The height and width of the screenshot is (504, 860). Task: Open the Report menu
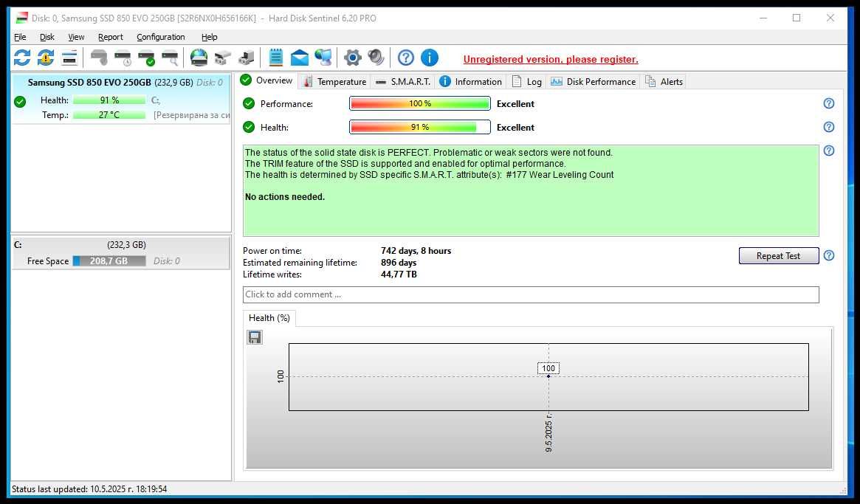pos(110,37)
